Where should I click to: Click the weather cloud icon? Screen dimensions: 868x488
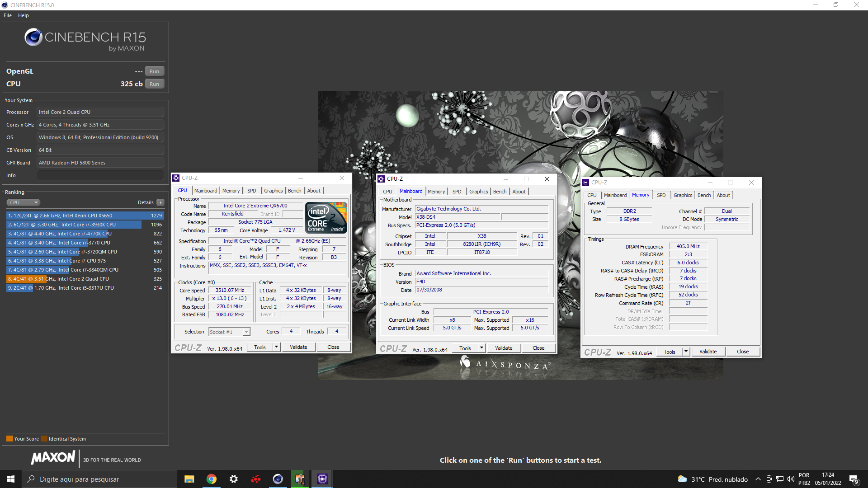coord(683,479)
